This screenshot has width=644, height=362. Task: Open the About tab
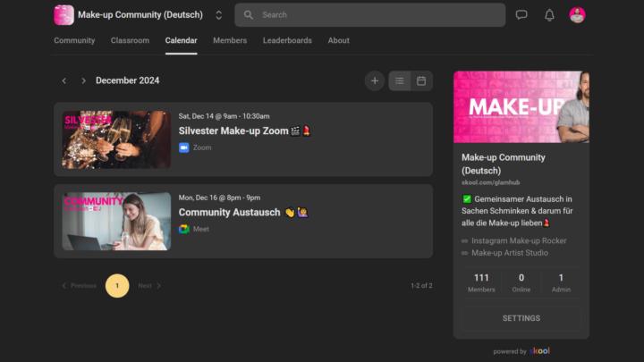338,40
